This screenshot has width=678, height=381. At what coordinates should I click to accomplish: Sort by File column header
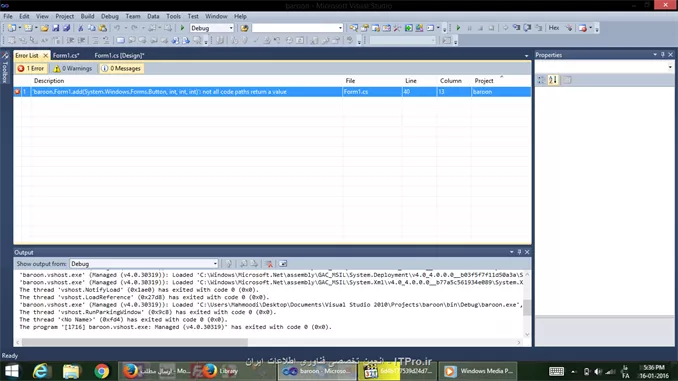372,81
